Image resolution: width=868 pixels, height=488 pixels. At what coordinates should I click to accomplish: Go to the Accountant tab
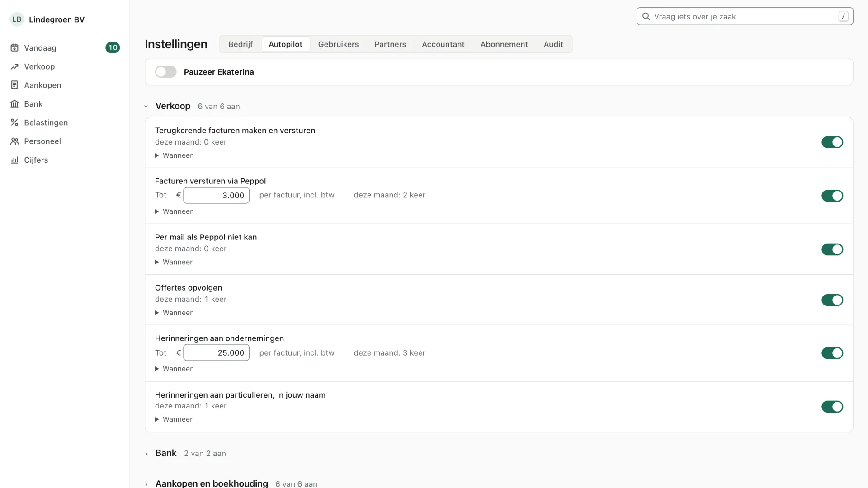click(x=443, y=44)
